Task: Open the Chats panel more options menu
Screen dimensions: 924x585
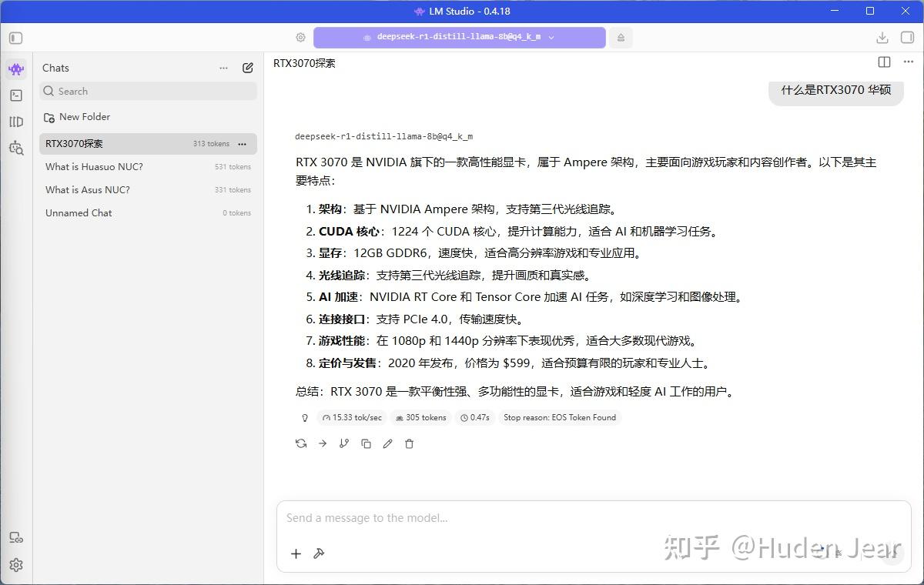Action: (x=223, y=68)
